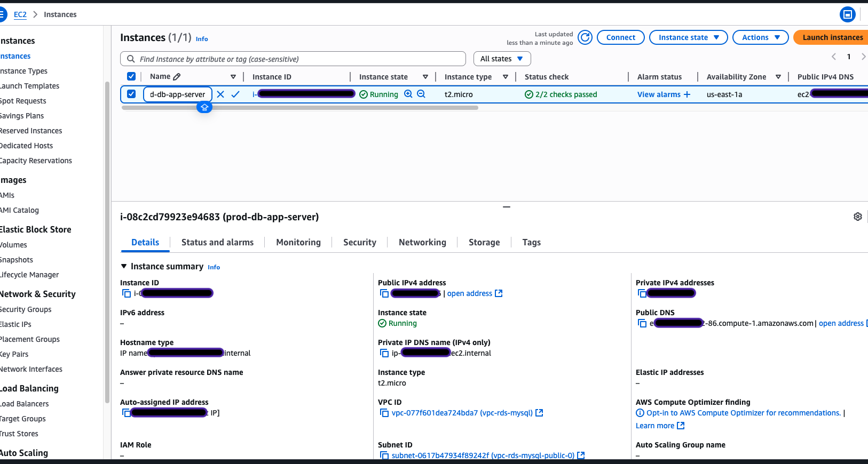This screenshot has width=868, height=464.
Task: Open the CloudShell icon in top bar
Action: pos(847,14)
